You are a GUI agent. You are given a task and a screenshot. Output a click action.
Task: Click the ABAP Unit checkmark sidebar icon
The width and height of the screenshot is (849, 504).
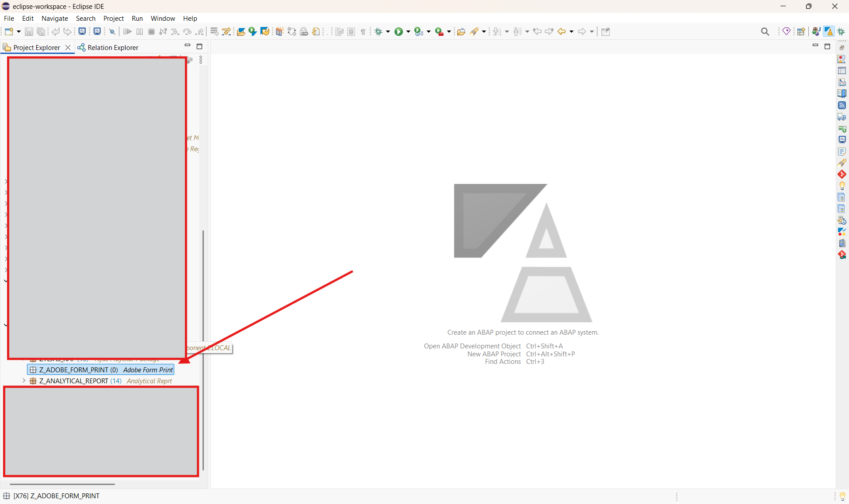(x=842, y=232)
